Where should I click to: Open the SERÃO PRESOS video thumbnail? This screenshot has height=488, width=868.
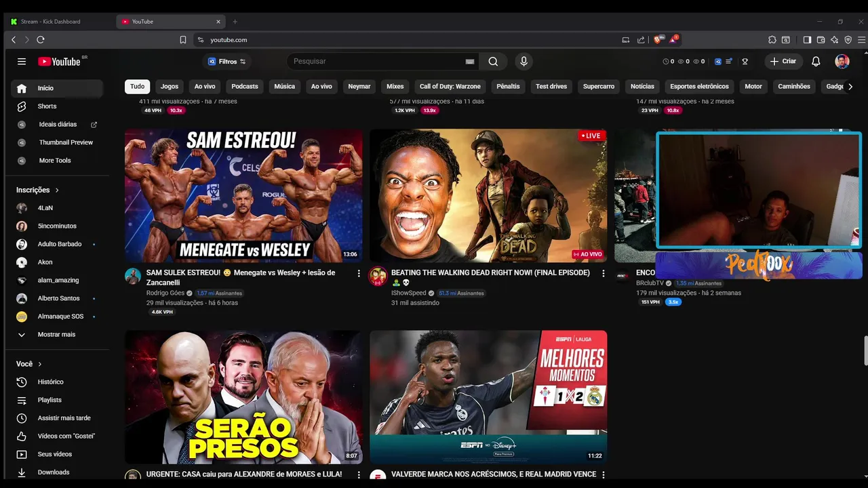coord(243,397)
